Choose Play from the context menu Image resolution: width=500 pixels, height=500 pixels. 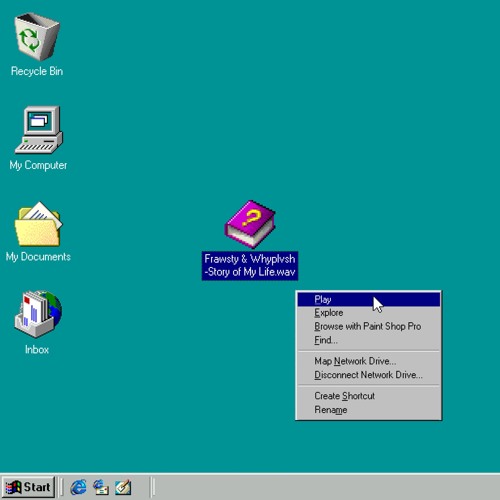click(x=369, y=299)
